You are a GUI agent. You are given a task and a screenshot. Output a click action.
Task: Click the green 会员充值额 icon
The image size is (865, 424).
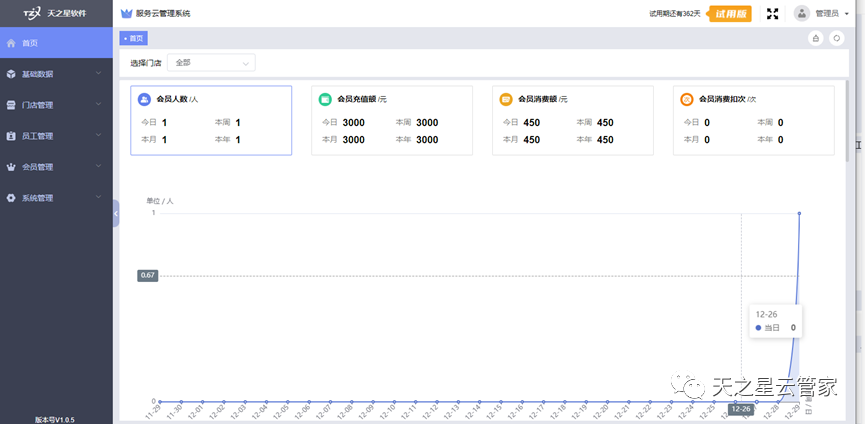pyautogui.click(x=326, y=100)
